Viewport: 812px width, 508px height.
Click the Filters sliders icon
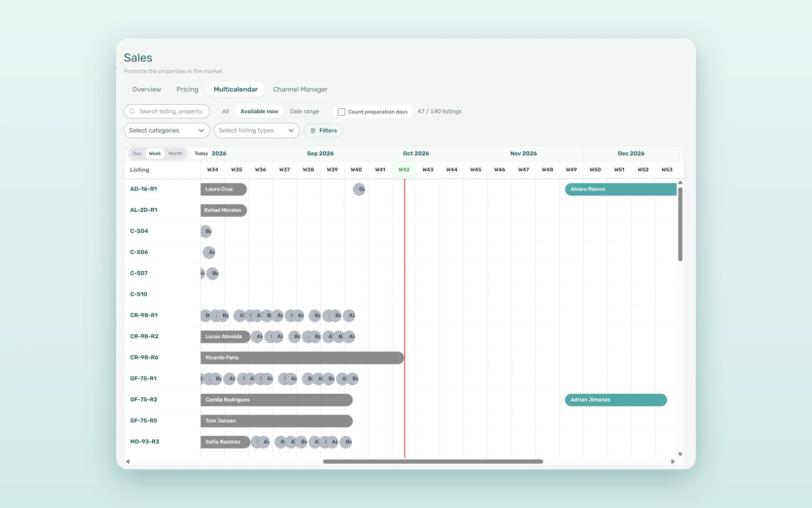313,131
